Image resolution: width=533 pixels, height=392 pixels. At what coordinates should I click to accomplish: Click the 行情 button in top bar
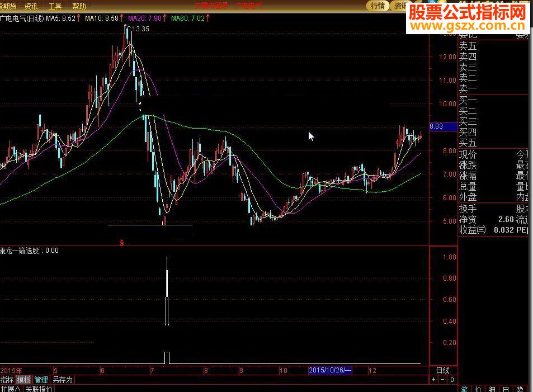[378, 6]
